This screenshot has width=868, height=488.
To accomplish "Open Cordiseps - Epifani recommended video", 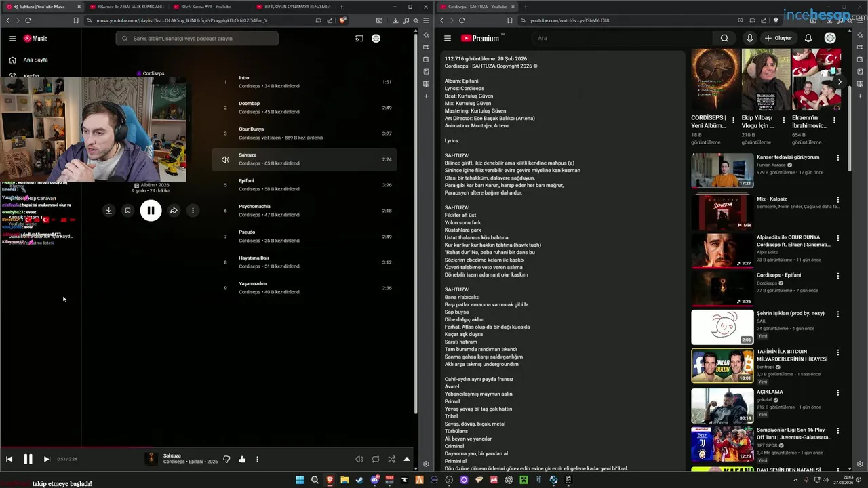I will [x=722, y=289].
